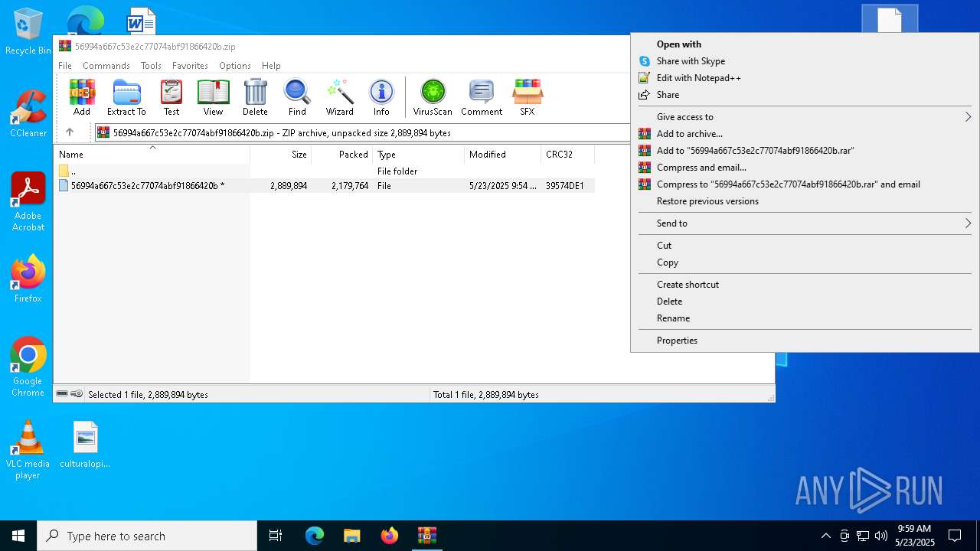The width and height of the screenshot is (980, 551).
Task: Open the Help menu in WinRAR
Action: [271, 66]
